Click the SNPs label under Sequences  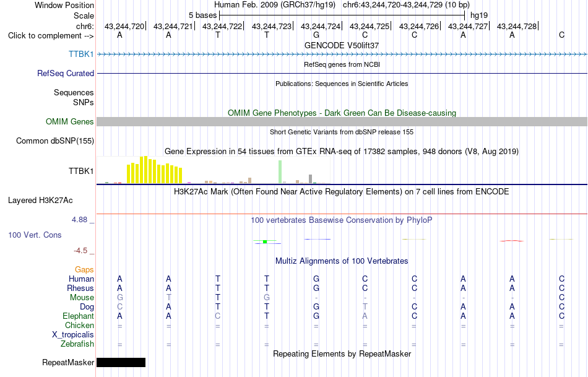[84, 102]
